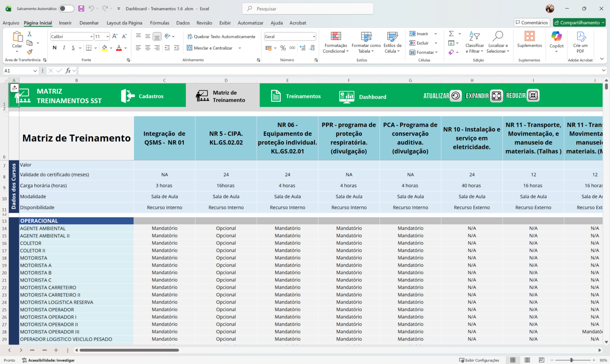This screenshot has height=364, width=610.
Task: Click Crie um PDF Acrobat icon
Action: click(x=580, y=42)
